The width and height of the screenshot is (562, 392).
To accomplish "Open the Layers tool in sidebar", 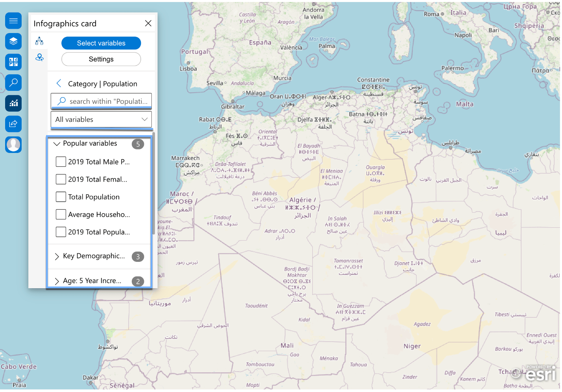I will pyautogui.click(x=13, y=41).
